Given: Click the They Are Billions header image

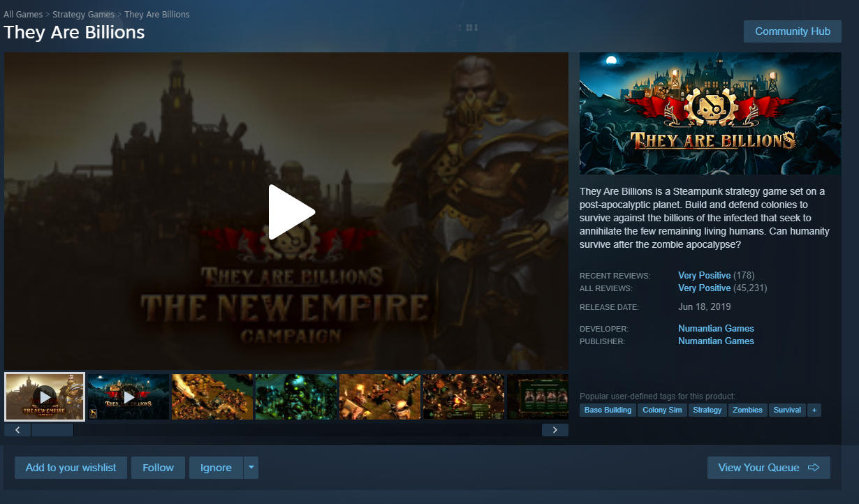Looking at the screenshot, I should coord(710,114).
